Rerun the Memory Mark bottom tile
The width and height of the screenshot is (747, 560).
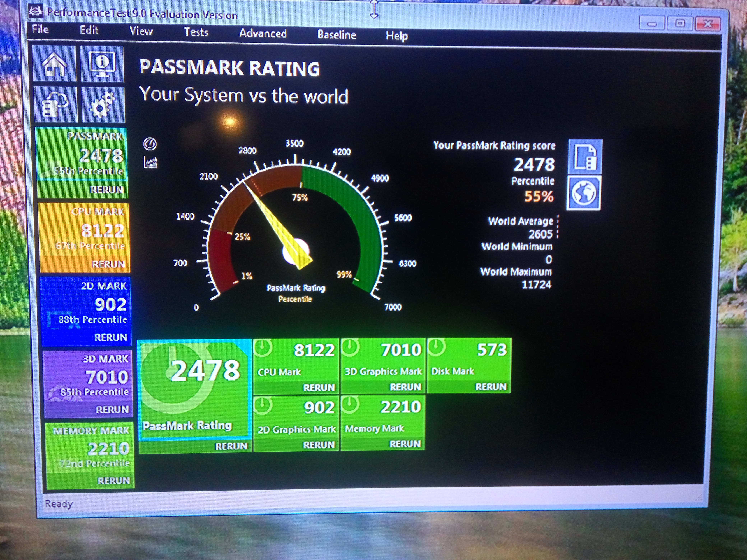(405, 444)
